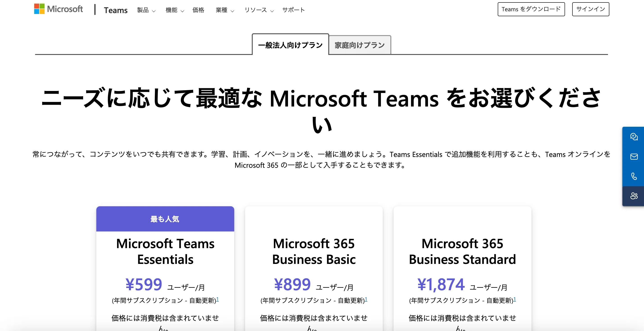Viewport: 644px width, 331px height.
Task: Click the email envelope icon
Action: coord(634,157)
